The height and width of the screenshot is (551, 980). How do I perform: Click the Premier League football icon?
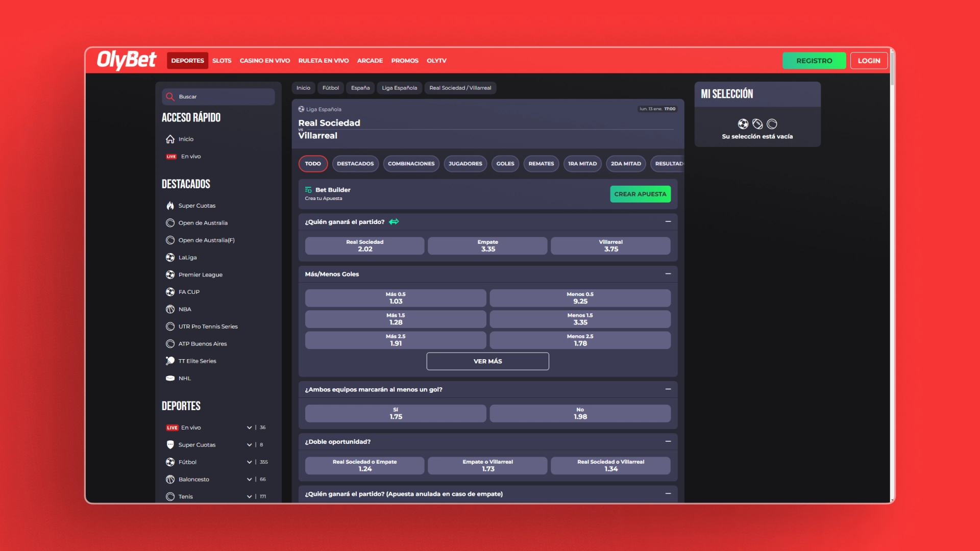click(x=170, y=274)
